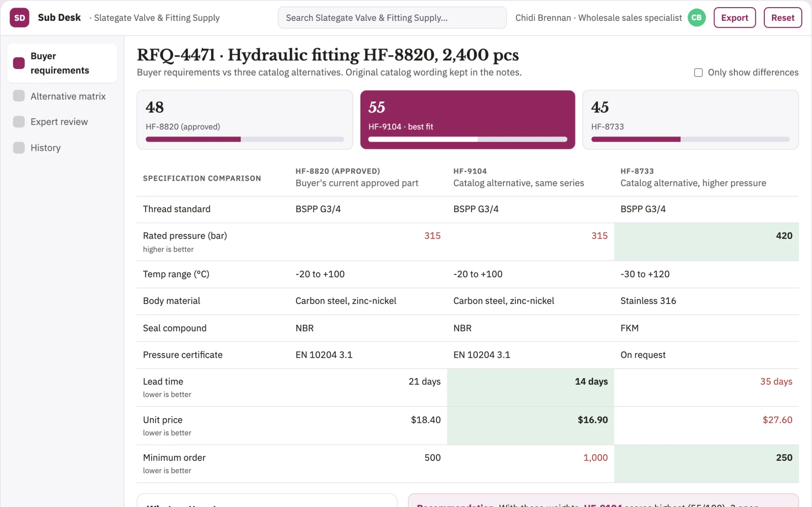The image size is (812, 507).
Task: Click the Chidi Brennan user name
Action: (x=543, y=18)
